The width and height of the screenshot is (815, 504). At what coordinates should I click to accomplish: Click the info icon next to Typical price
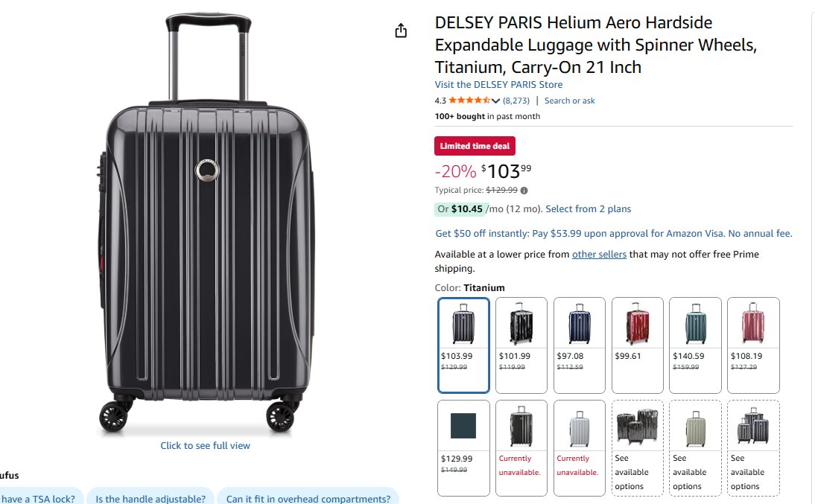(x=524, y=191)
